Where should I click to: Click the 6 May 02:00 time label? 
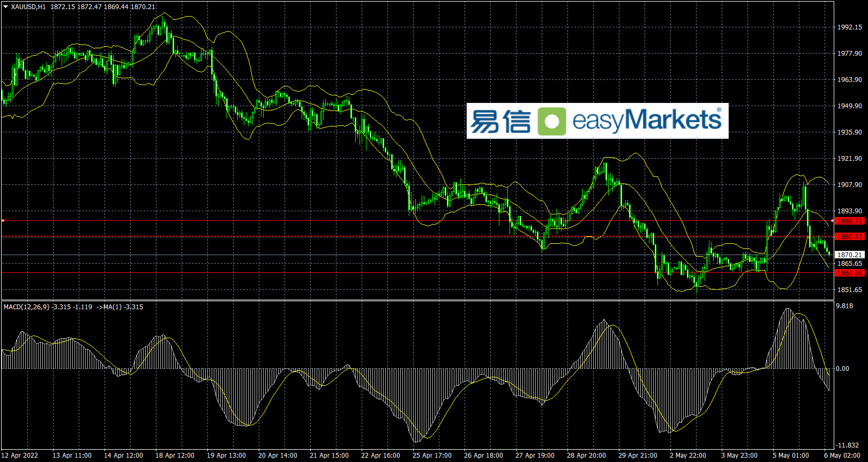tap(842, 456)
